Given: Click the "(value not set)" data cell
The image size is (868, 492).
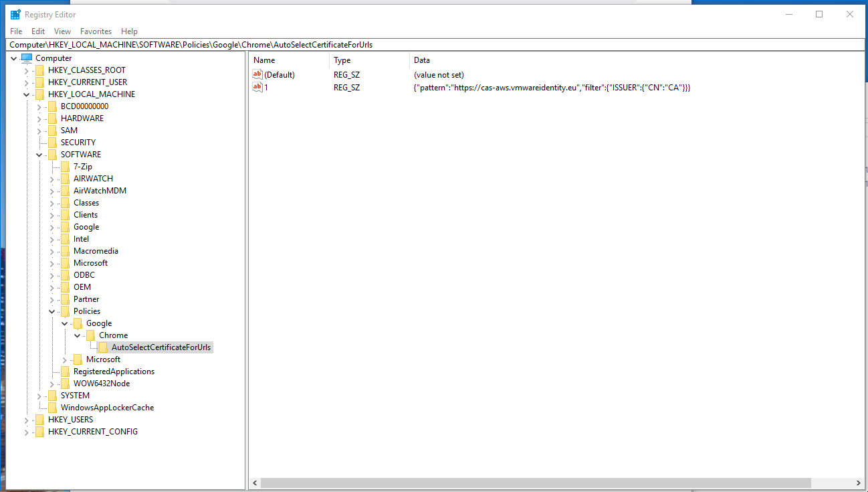Looking at the screenshot, I should [x=439, y=75].
